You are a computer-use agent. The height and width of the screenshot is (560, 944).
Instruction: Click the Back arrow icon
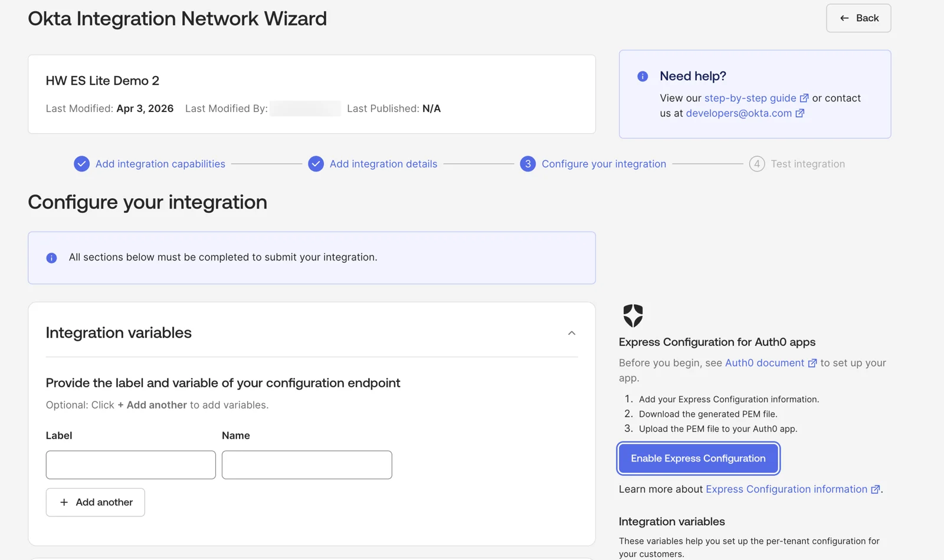844,18
